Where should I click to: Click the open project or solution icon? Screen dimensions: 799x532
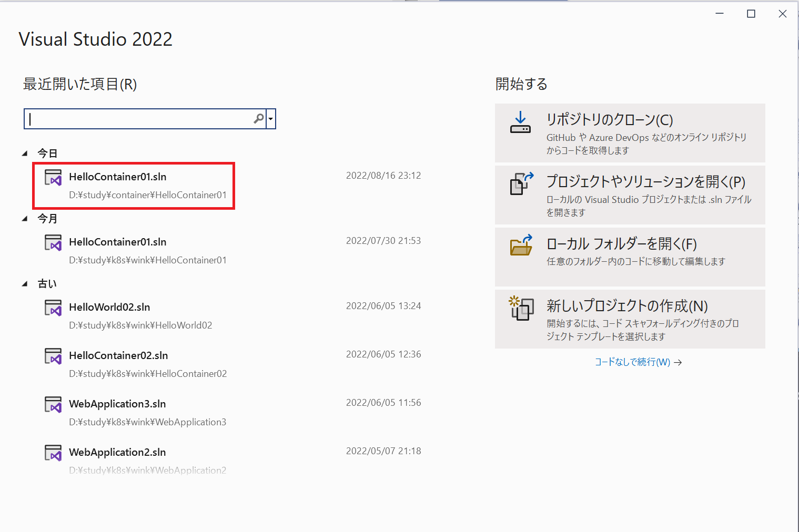(x=521, y=183)
